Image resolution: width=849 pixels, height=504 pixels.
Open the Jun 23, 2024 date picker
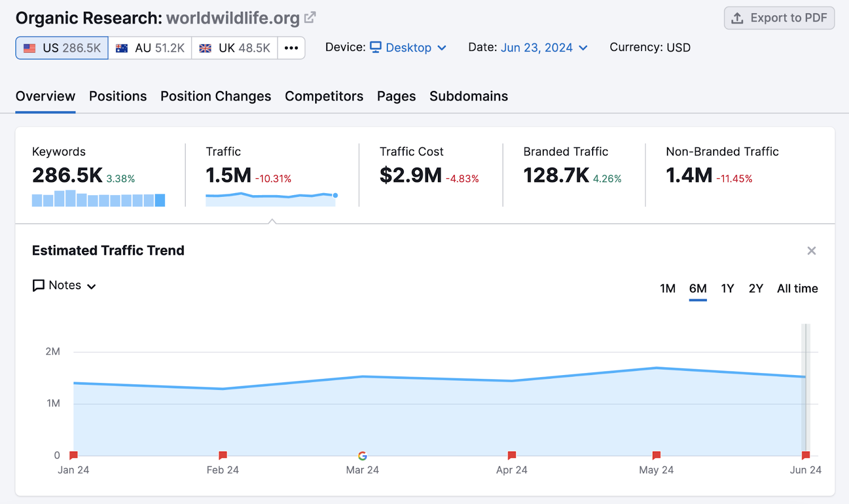point(544,48)
